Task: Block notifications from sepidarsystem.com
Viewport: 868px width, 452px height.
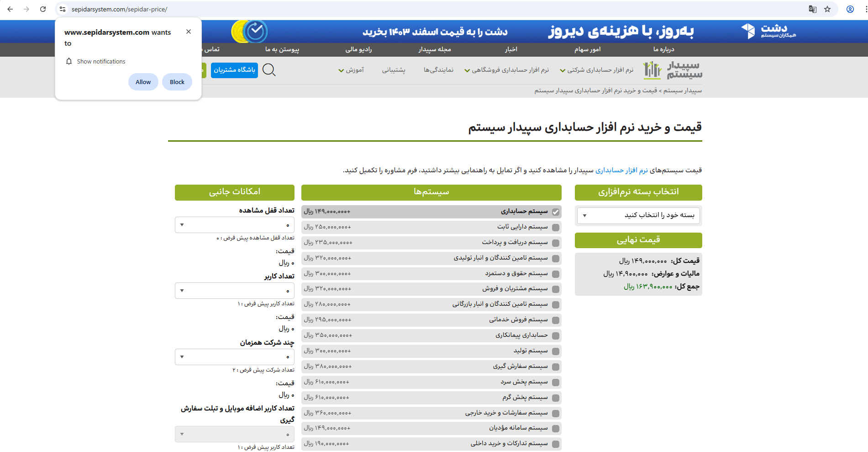Action: tap(177, 82)
